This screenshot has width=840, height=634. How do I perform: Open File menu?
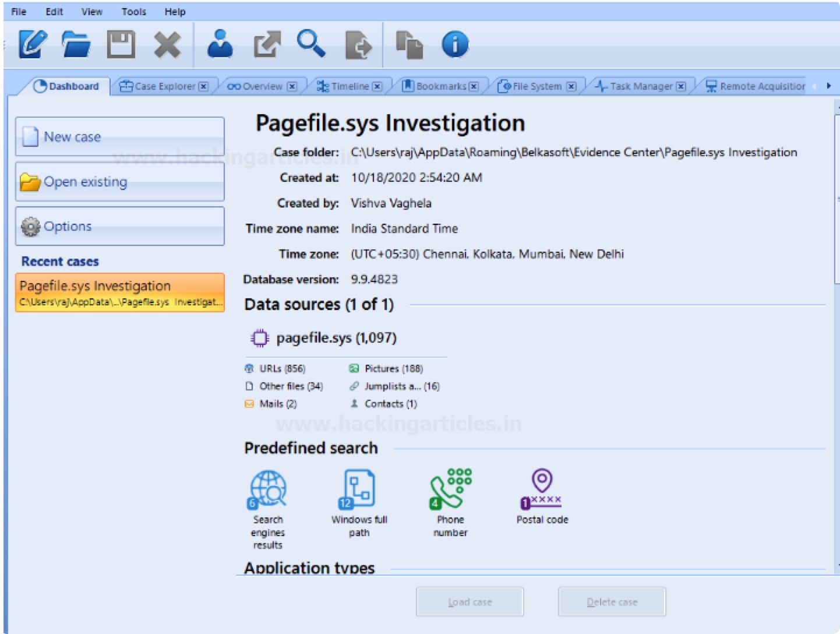(x=19, y=12)
